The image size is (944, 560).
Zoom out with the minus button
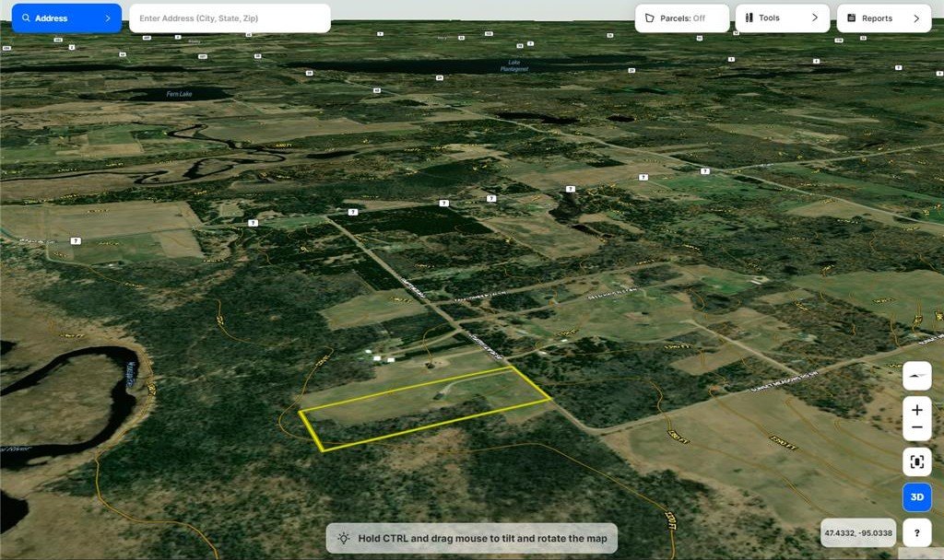[916, 428]
